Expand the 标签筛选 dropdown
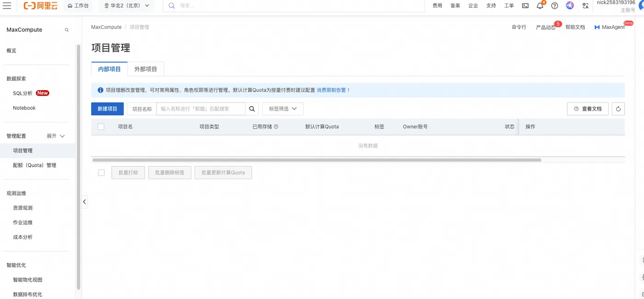This screenshot has width=644, height=299. click(x=283, y=109)
